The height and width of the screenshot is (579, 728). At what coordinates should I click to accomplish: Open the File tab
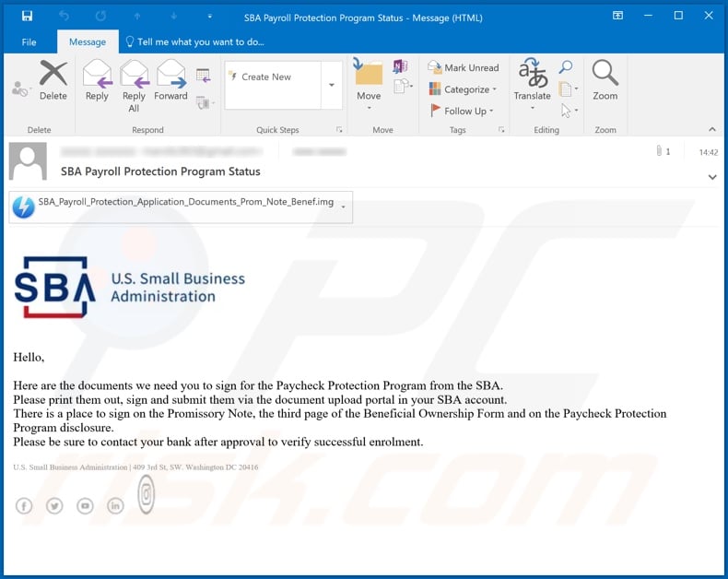[x=29, y=41]
